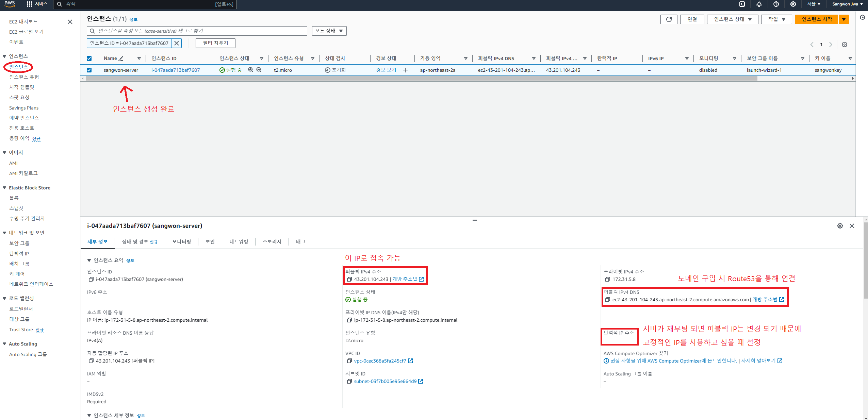Toggle the select-all checkbox in table header
868x420 pixels.
coord(89,58)
